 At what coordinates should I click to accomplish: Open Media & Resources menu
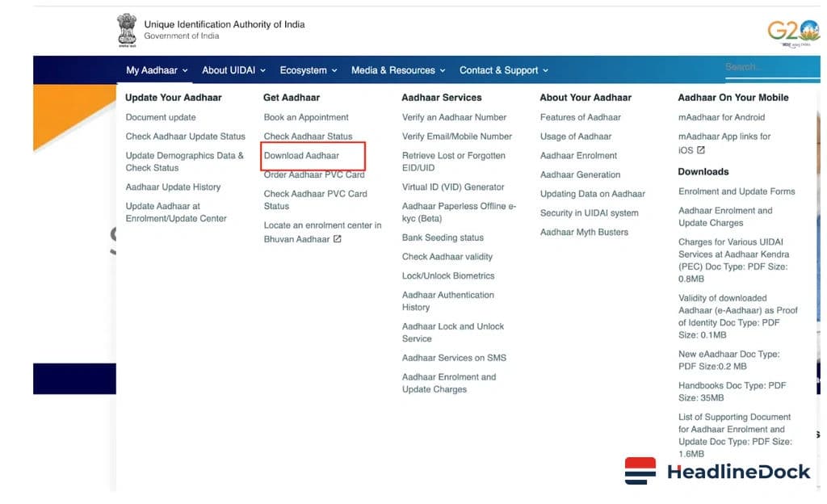click(397, 70)
